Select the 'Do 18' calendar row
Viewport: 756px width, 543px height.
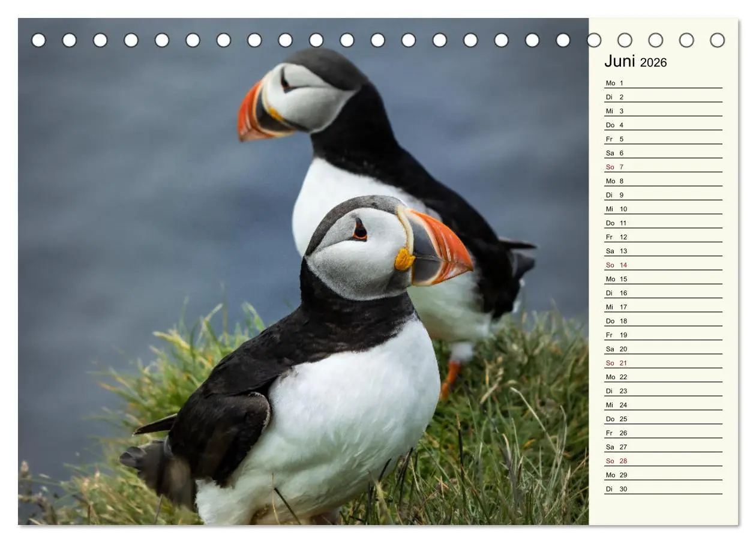pos(663,321)
